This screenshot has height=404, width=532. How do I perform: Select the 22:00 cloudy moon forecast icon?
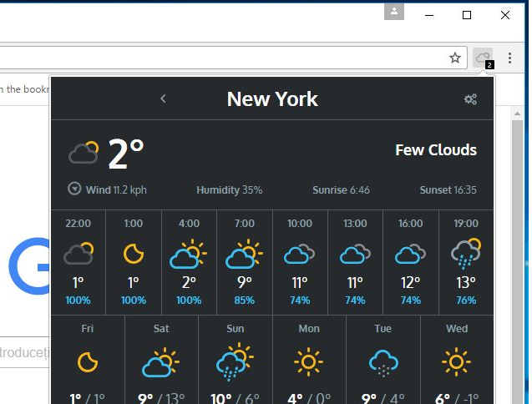tap(79, 253)
